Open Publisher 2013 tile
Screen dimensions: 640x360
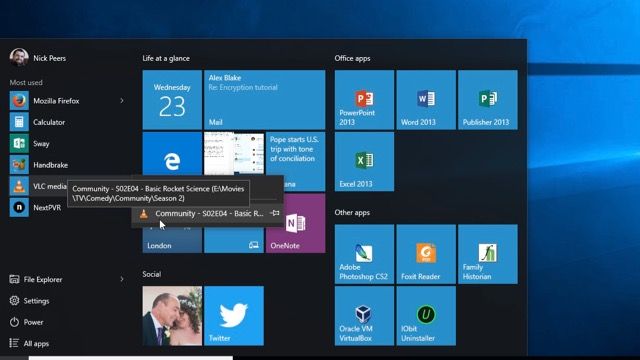(x=488, y=100)
